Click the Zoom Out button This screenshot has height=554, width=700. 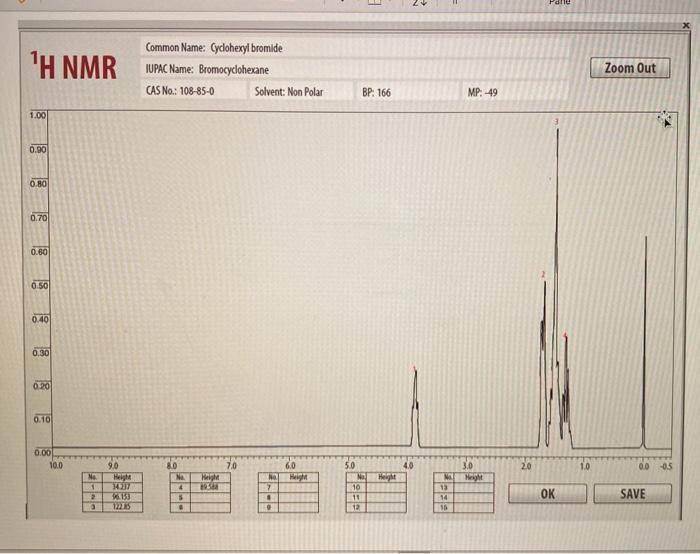[x=630, y=68]
